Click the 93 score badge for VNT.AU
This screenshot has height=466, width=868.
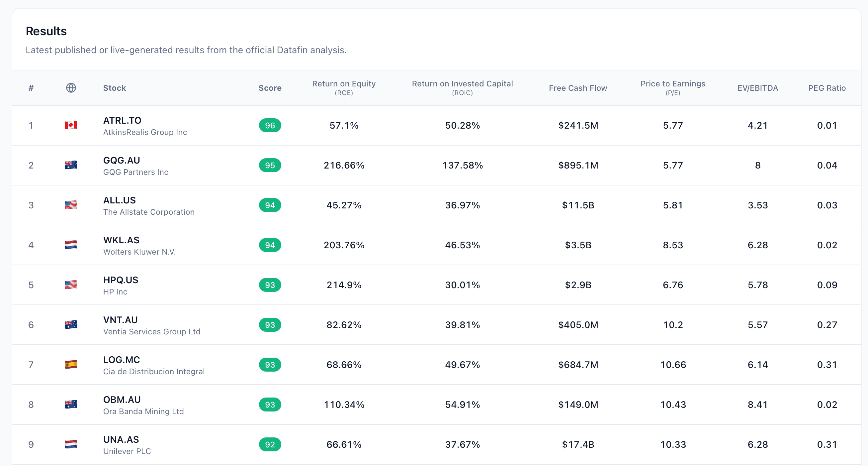coord(270,325)
